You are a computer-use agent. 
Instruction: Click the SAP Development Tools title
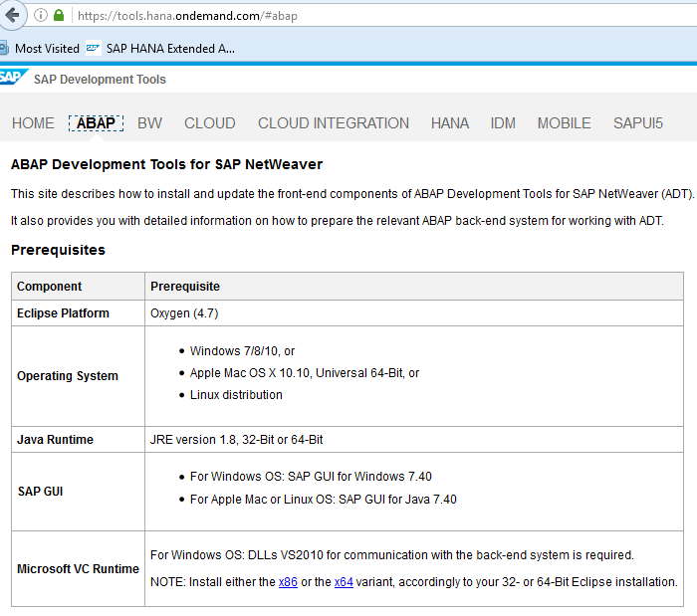coord(100,80)
